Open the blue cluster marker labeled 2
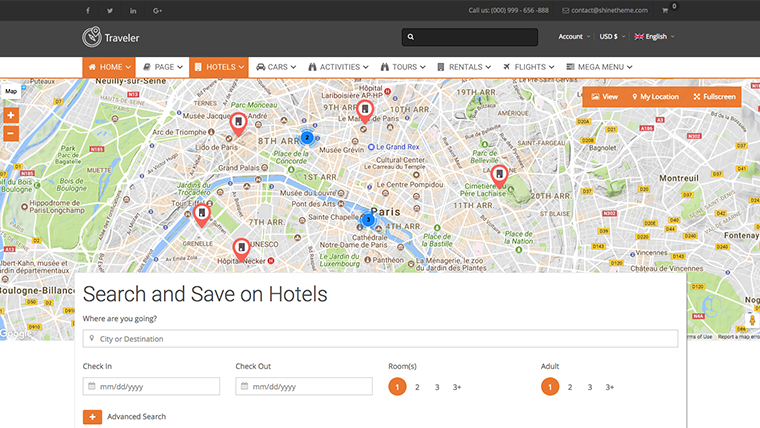 (307, 138)
